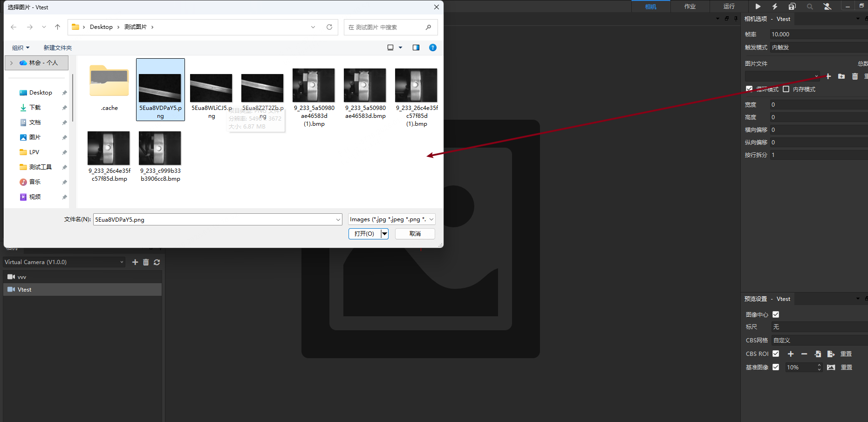
Task: Click the 取消 button in file dialog
Action: coord(415,234)
